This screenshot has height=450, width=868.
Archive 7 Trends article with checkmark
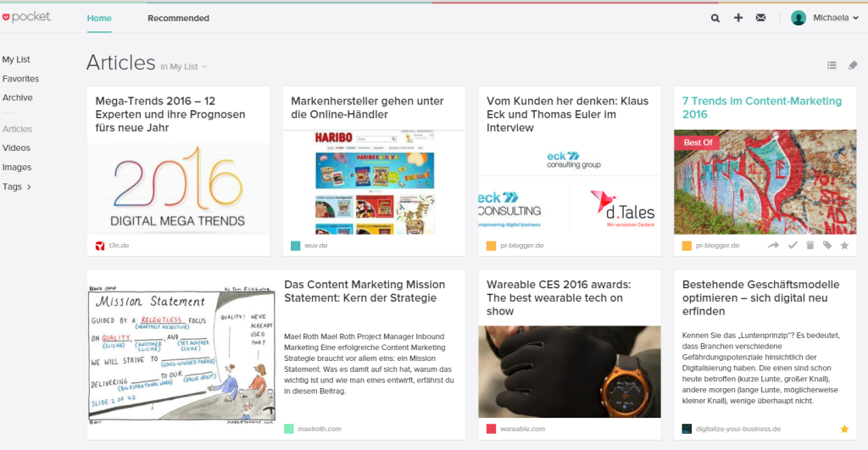tap(793, 245)
